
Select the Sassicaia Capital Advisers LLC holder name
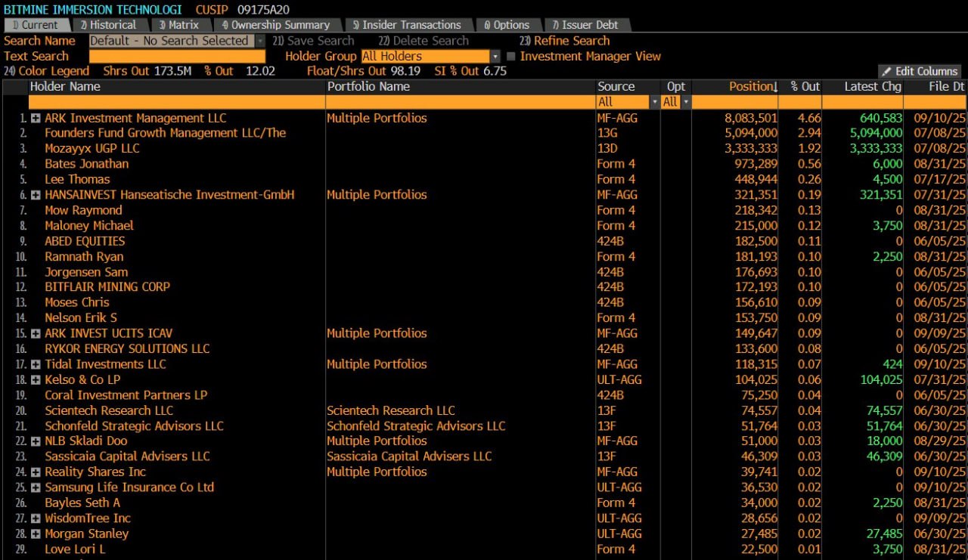(127, 456)
